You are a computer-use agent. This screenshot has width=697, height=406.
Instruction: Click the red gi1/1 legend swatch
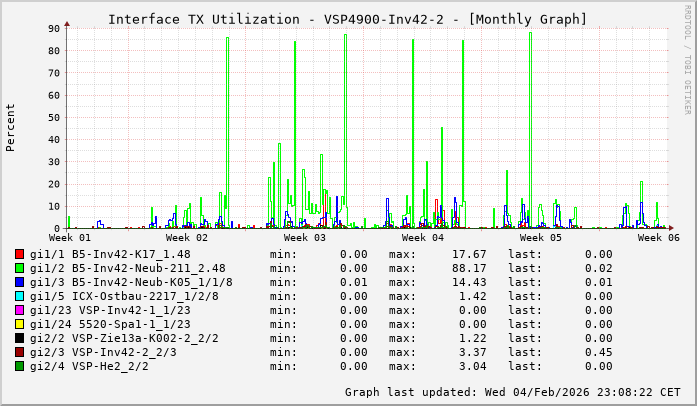(20, 255)
